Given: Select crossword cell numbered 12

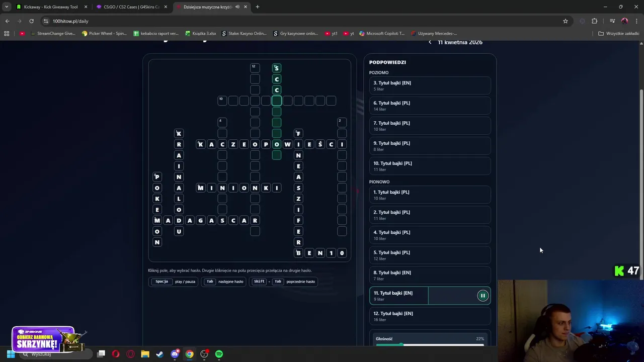Looking at the screenshot, I should point(255,68).
